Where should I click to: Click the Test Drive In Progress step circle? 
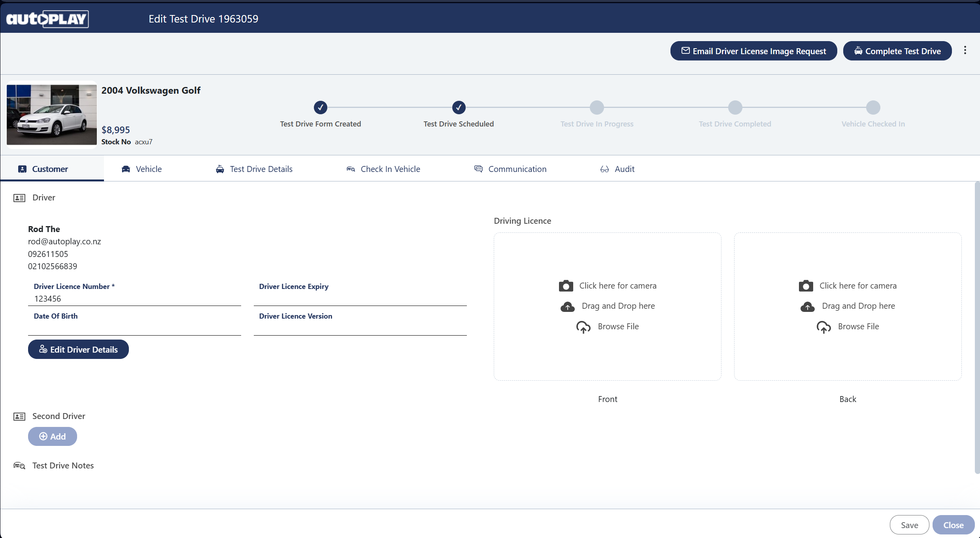(x=597, y=108)
